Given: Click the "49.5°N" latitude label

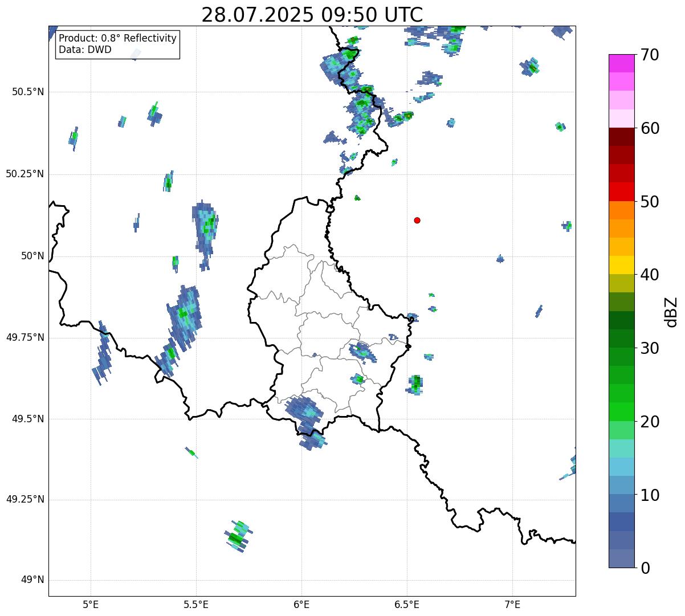Looking at the screenshot, I should [28, 419].
